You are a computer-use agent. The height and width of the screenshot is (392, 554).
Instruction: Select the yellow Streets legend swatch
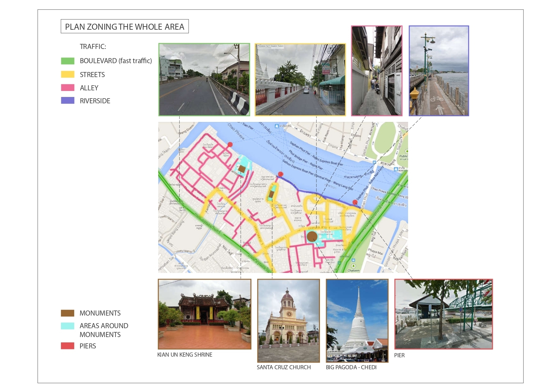[68, 75]
